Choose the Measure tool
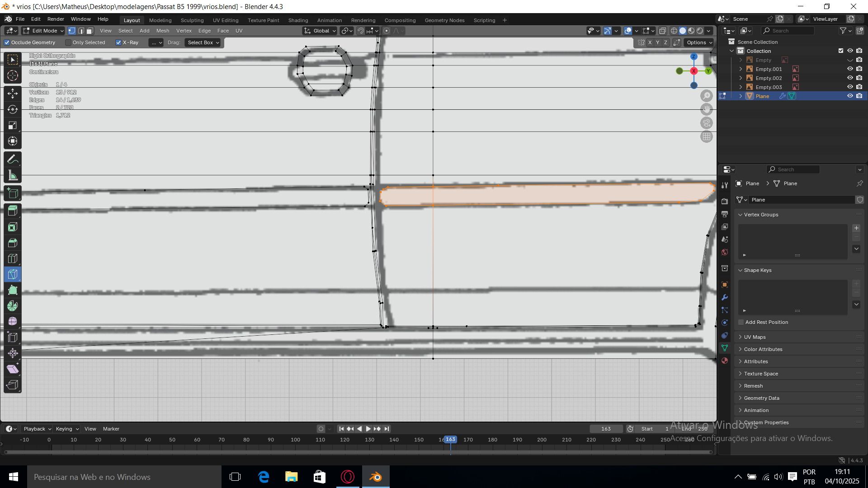This screenshot has height=488, width=868. coord(13,175)
